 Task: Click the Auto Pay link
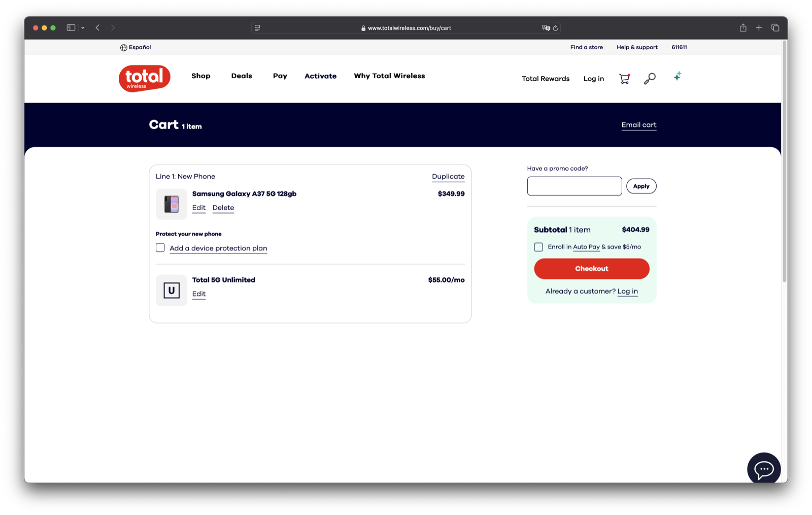(x=586, y=247)
